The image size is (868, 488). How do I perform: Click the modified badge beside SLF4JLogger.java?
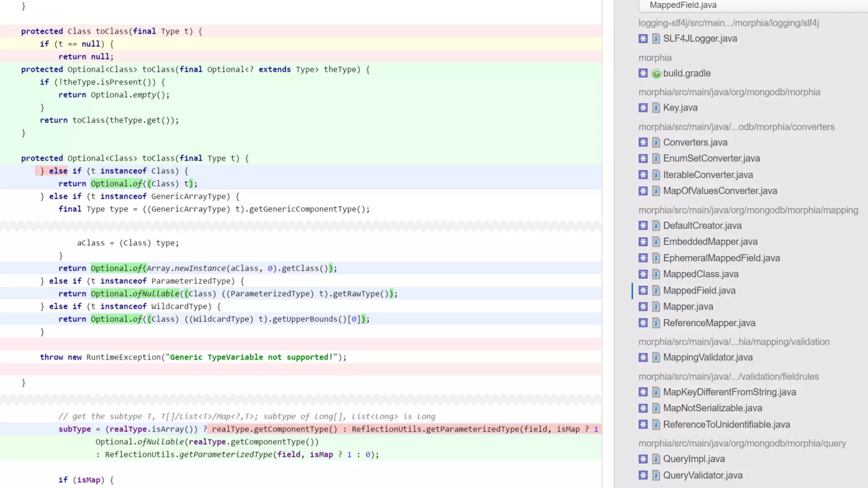[643, 39]
